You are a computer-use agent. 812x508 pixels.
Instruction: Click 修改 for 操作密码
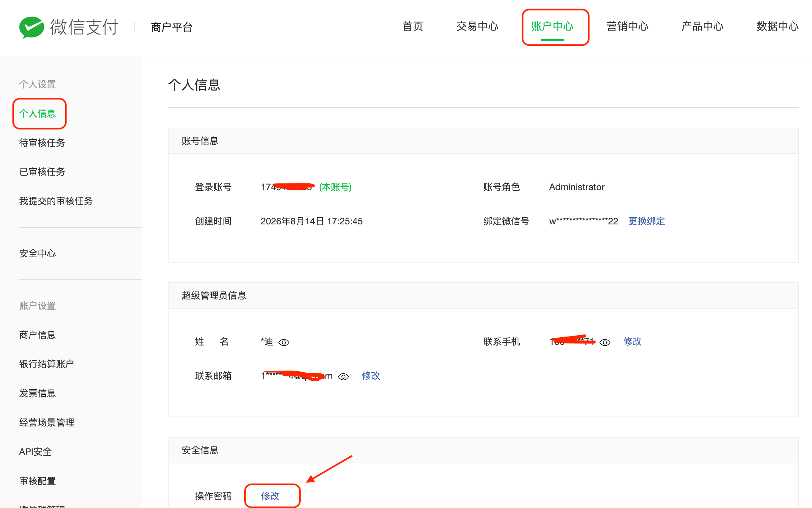pyautogui.click(x=270, y=496)
